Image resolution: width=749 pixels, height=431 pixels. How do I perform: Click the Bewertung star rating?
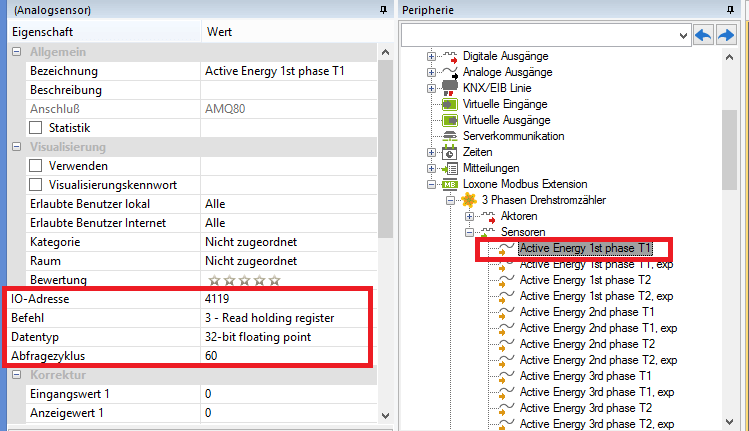tap(243, 280)
